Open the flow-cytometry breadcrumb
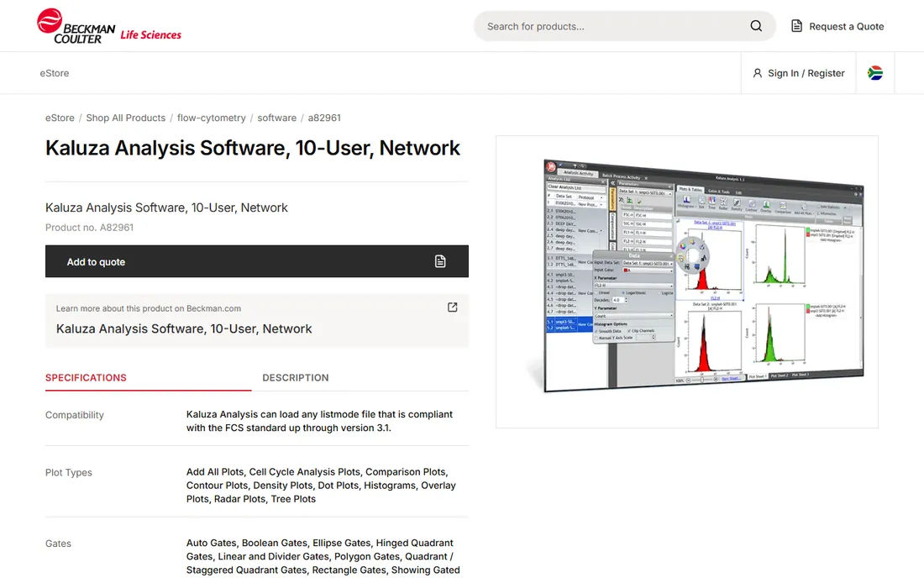Image resolution: width=924 pixels, height=578 pixels. [x=212, y=118]
